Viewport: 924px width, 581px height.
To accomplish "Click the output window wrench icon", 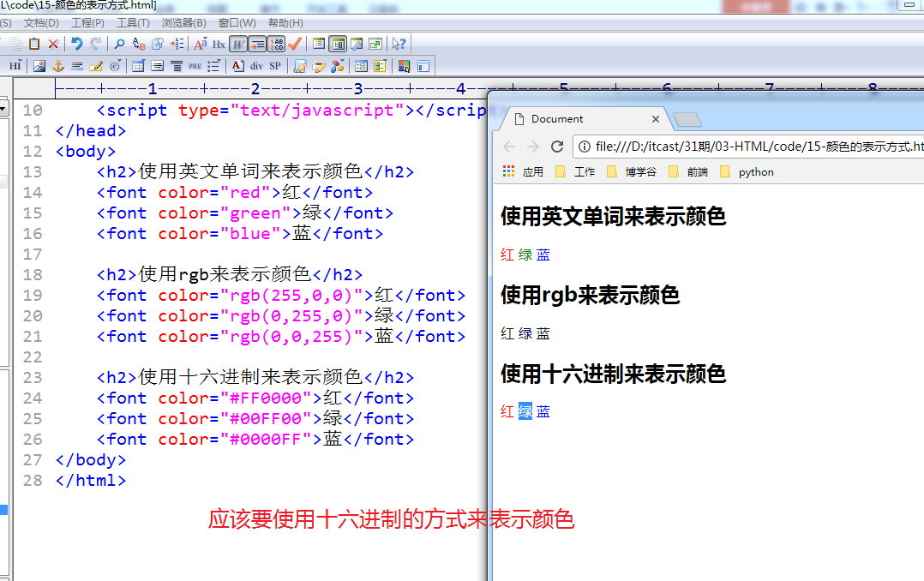I will tap(357, 44).
